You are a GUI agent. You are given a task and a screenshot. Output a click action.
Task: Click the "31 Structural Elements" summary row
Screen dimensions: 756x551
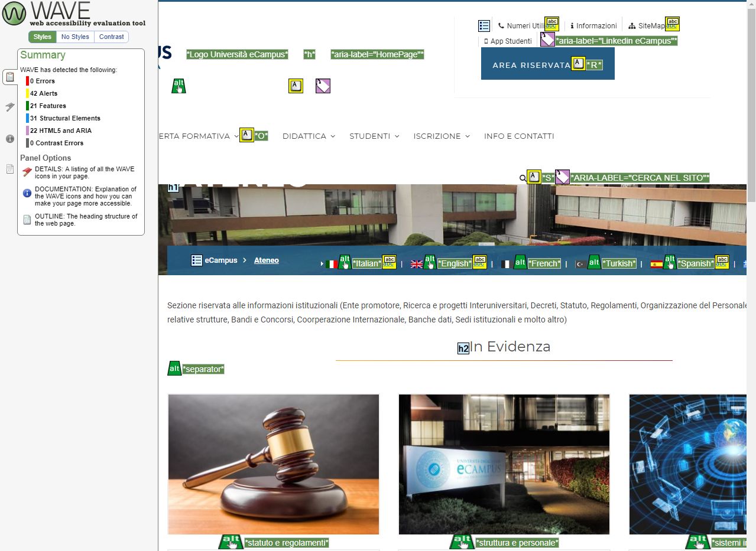pyautogui.click(x=63, y=118)
